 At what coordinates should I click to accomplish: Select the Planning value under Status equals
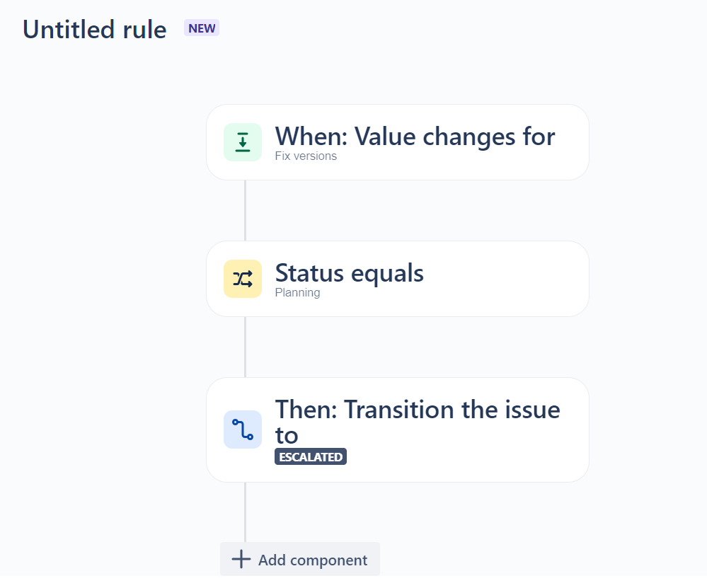tap(297, 292)
